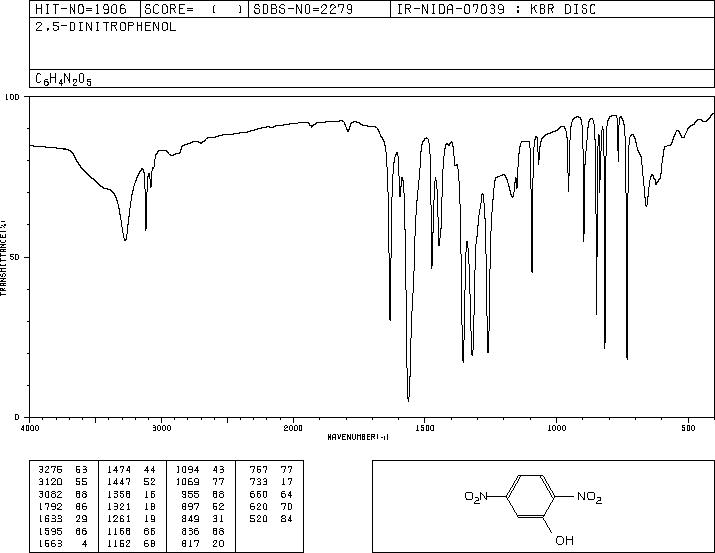Click the 0 tick label on the transmittance axis
Screen dimensions: 715x553
point(17,417)
